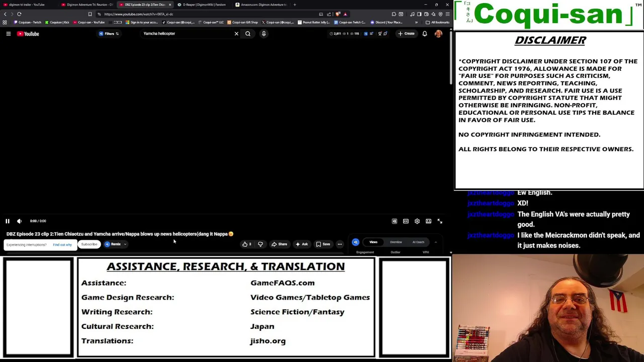Subscribe to the channel

[89, 244]
